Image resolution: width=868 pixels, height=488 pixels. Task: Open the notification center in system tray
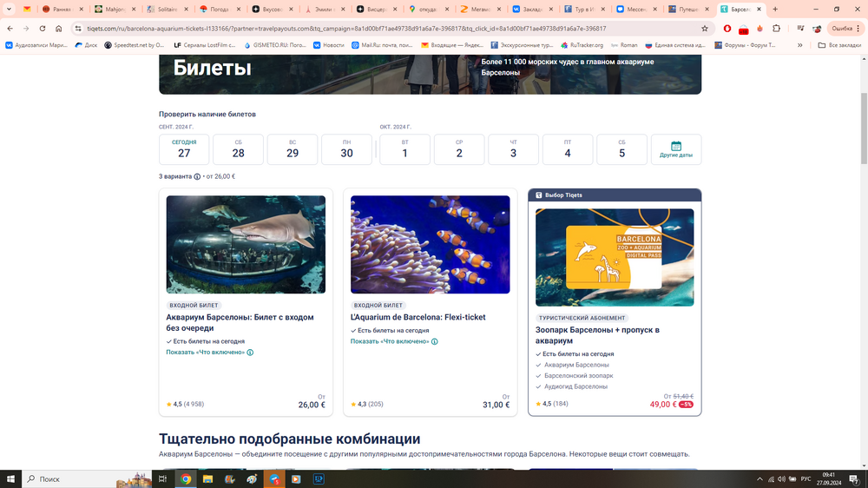854,479
